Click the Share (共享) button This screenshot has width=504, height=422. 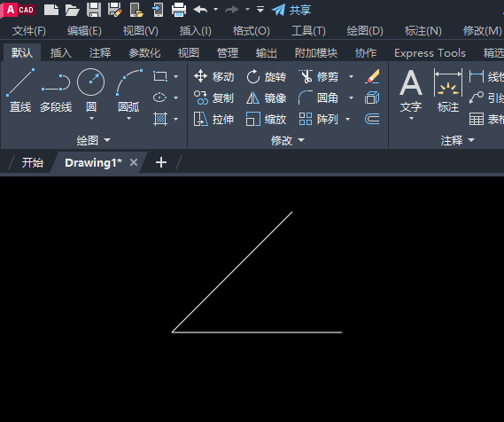[291, 10]
